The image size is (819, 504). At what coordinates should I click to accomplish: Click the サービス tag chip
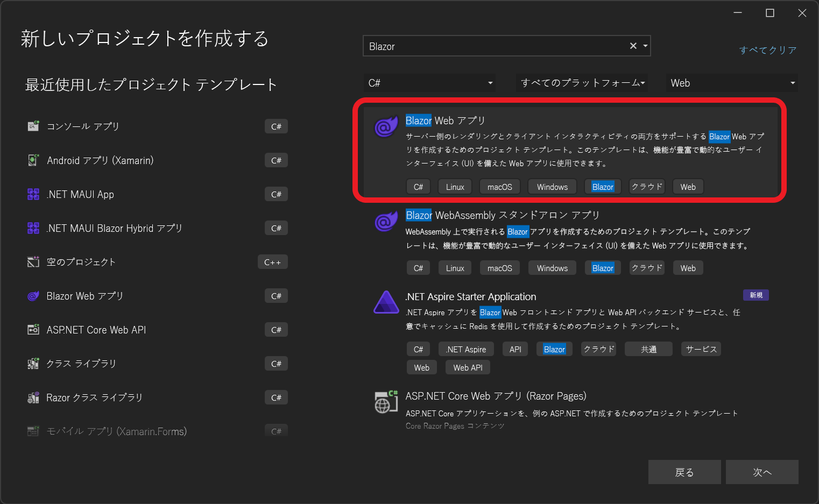coord(701,349)
